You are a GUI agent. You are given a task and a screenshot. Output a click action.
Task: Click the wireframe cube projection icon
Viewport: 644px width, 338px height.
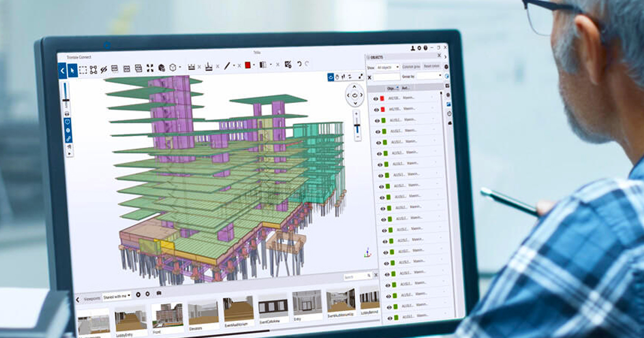(173, 68)
